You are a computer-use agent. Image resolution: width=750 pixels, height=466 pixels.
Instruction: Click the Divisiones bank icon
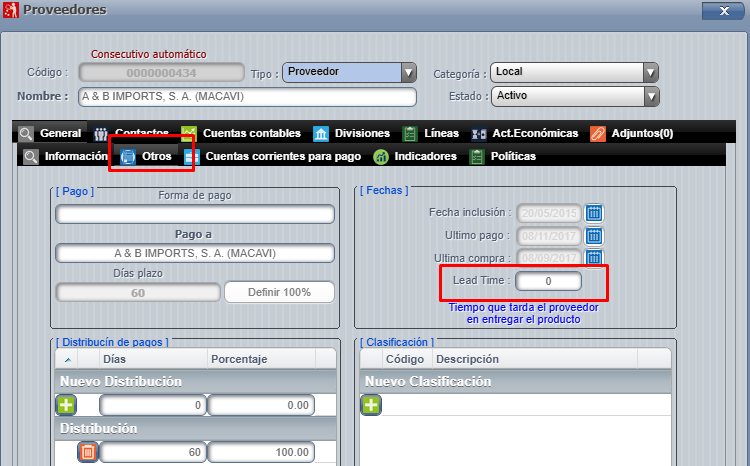point(320,133)
